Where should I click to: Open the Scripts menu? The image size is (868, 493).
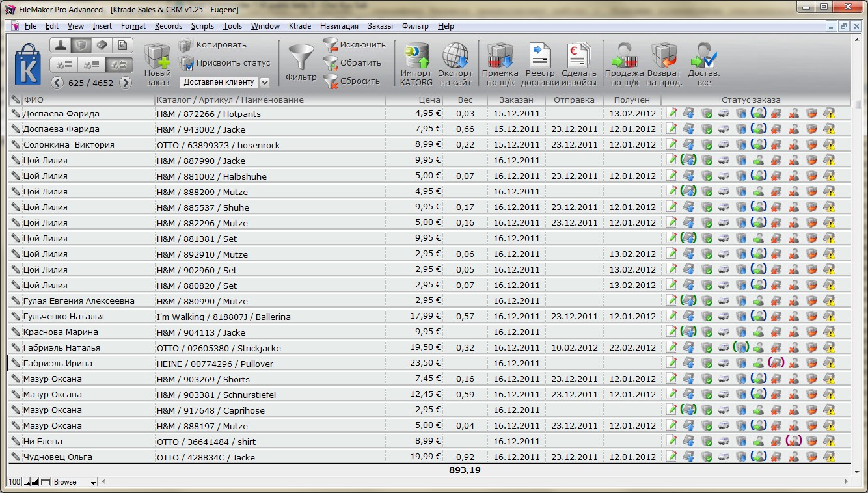[202, 26]
